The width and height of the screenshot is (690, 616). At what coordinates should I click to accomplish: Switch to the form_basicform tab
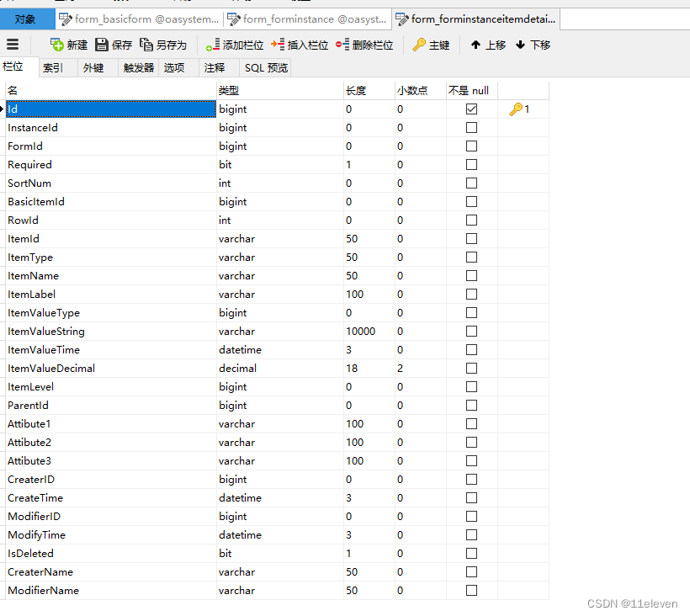(x=139, y=19)
